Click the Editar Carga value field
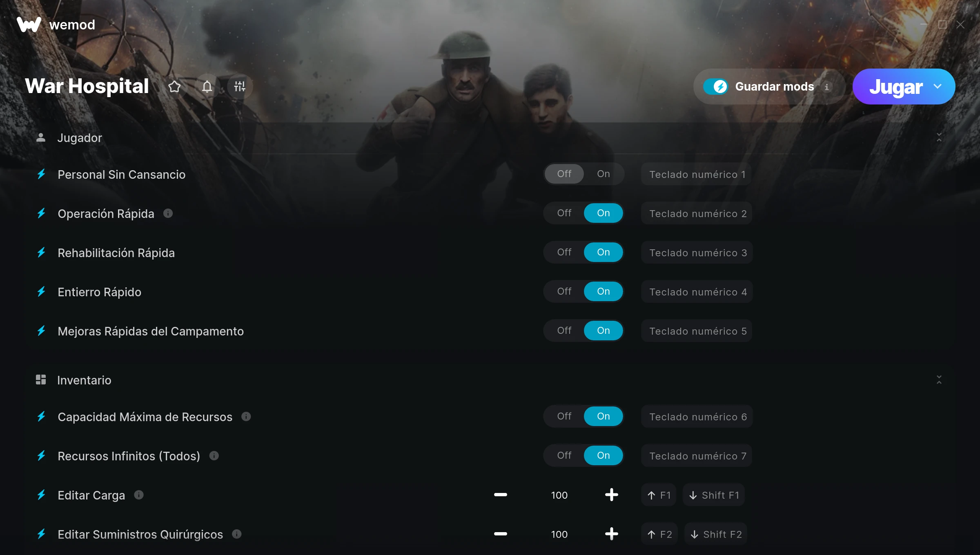This screenshot has width=980, height=555. tap(559, 495)
